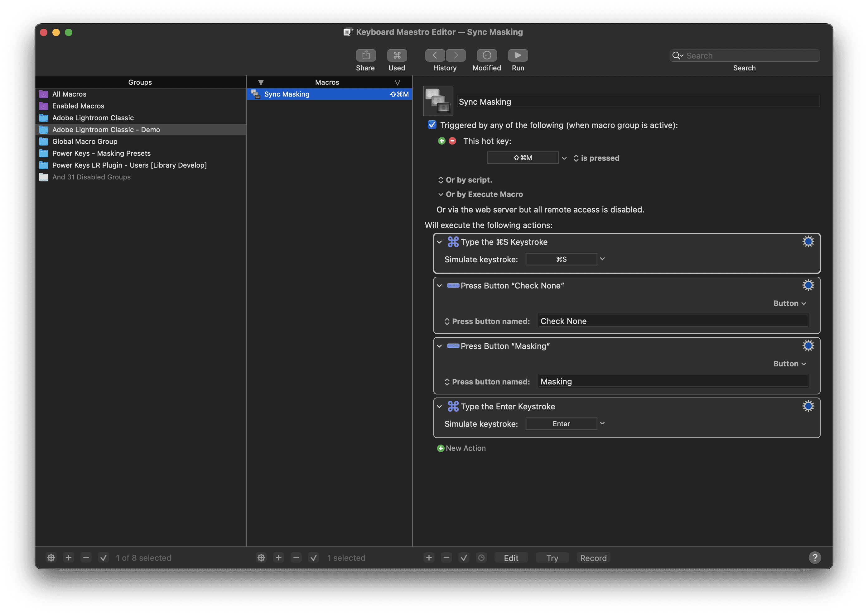The width and height of the screenshot is (868, 615).
Task: Open the Button dropdown in "Check None" action
Action: (789, 303)
